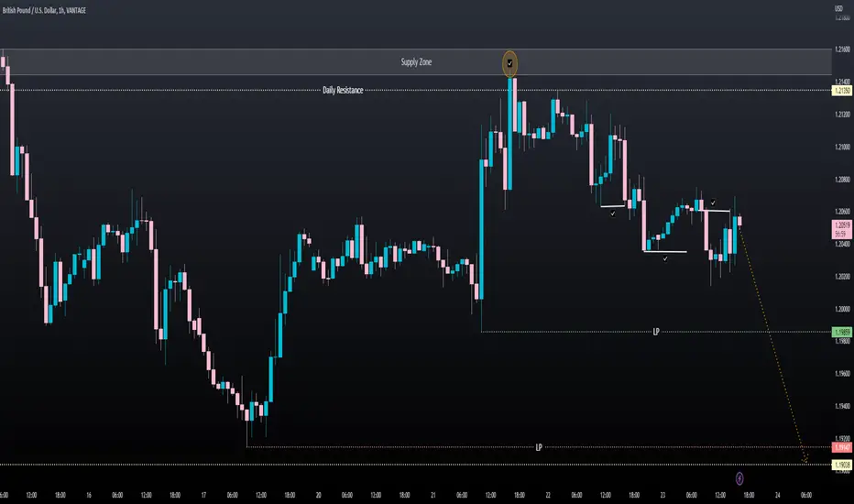Select the green 1.19859 price label
854x504 pixels.
[x=842, y=332]
